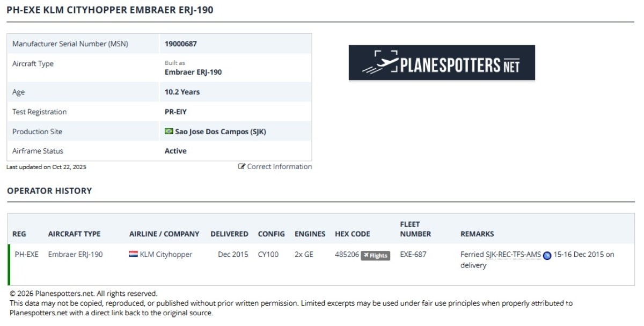Click the fleet number EXE-687
644x326 pixels.
coord(413,255)
